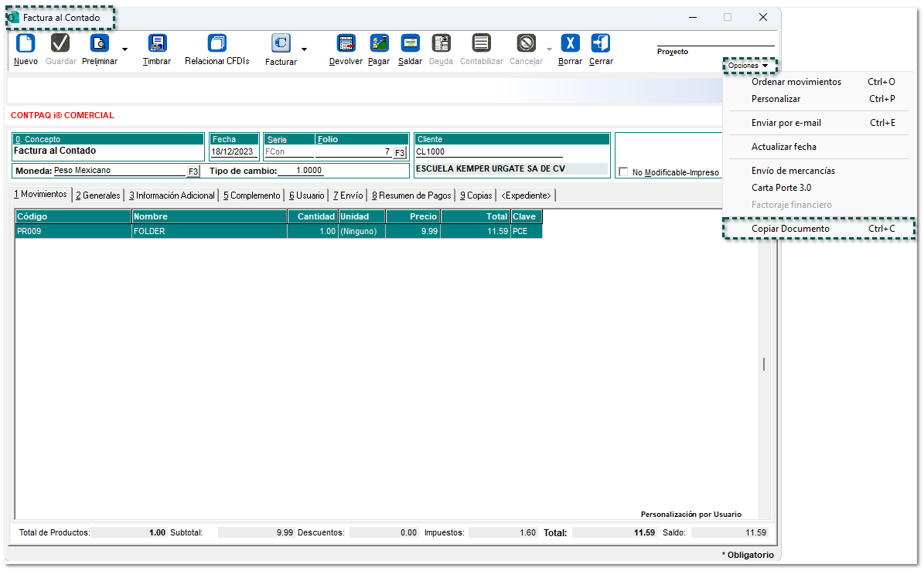Click the Cliente code input field
This screenshot has height=571, width=924.
489,152
